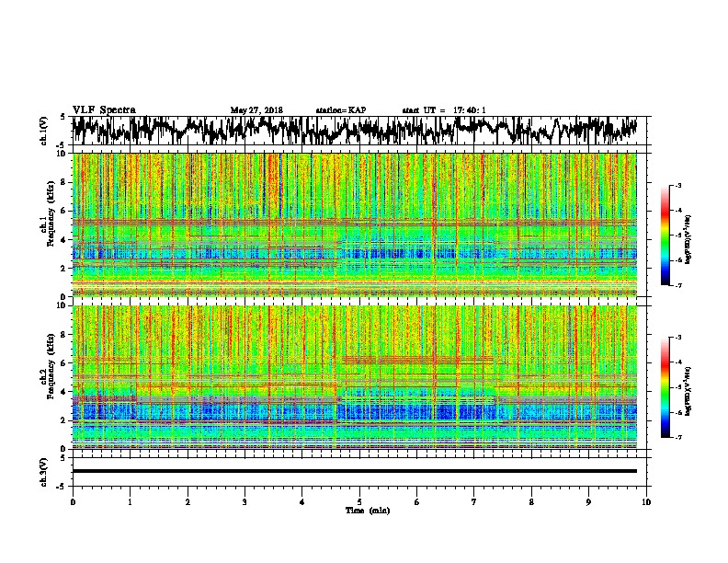Click time axis tick label 9
The height and width of the screenshot is (563, 728).
pos(588,502)
